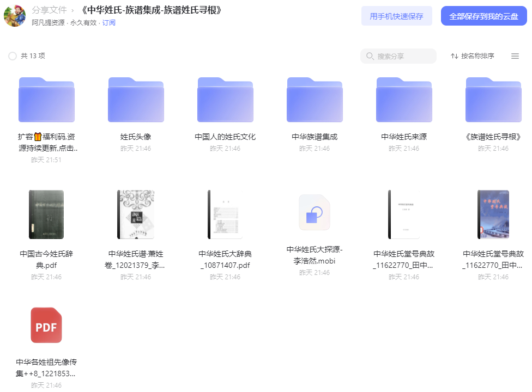Toggle list view with the hamburger icon

515,56
